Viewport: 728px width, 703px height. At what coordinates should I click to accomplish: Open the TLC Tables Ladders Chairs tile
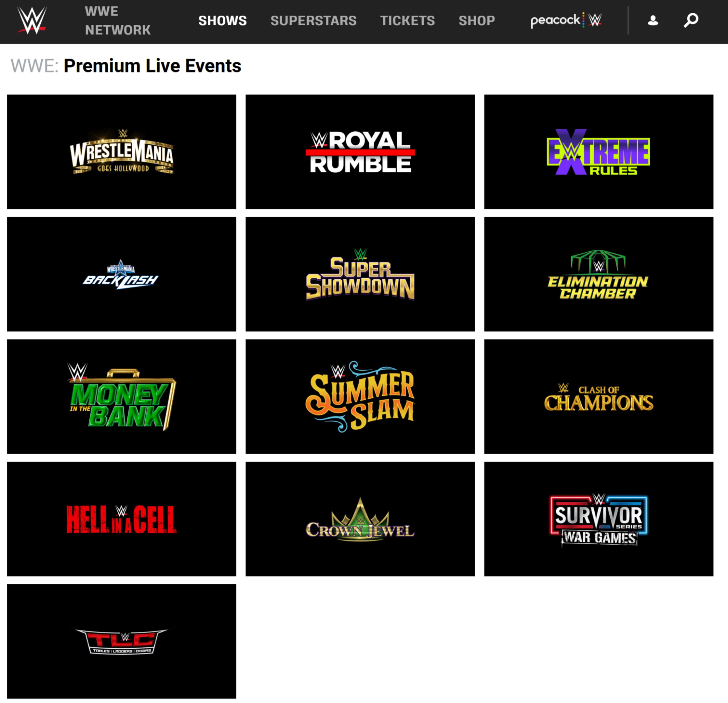121,641
